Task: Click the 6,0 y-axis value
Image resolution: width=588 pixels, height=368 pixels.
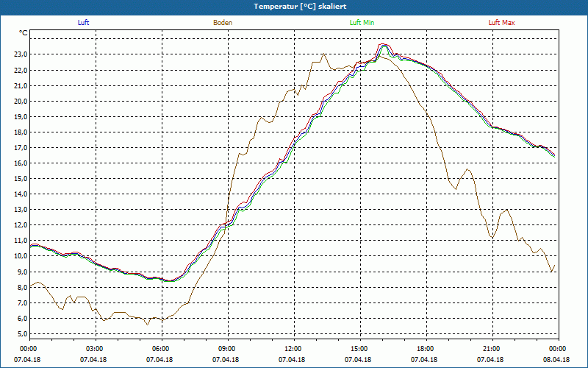Action: [23, 319]
